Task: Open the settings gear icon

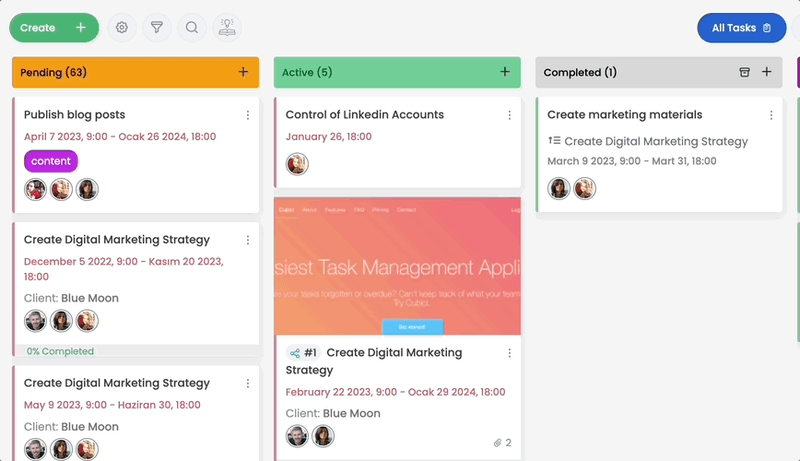Action: tap(122, 28)
